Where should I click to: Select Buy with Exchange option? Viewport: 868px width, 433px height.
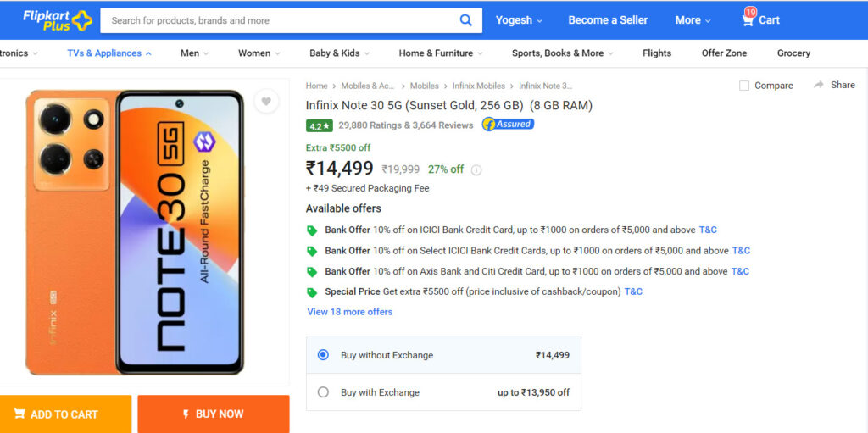point(443,392)
